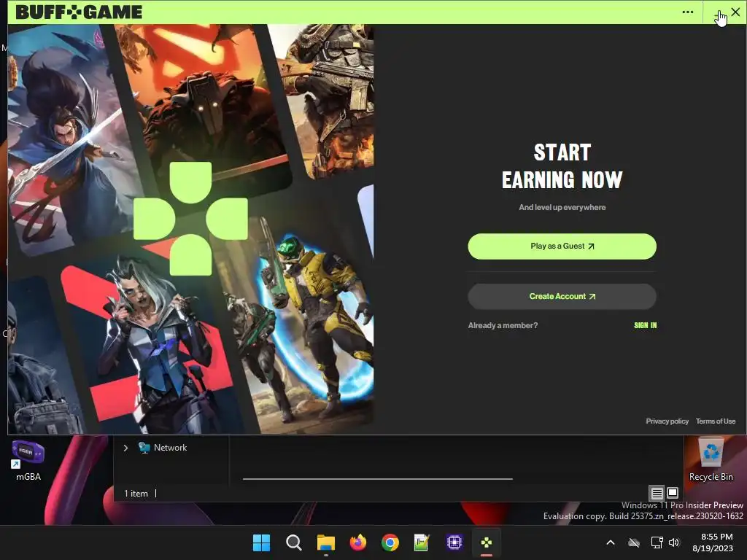
Task: Launch Google Chrome from the taskbar
Action: point(390,542)
